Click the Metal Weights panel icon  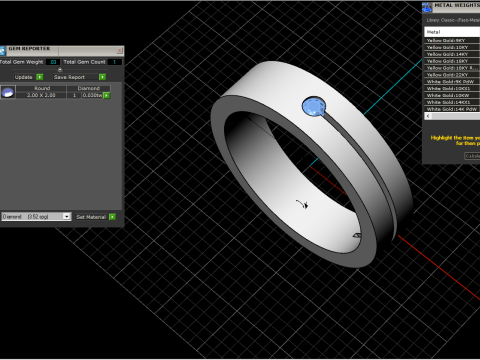click(x=427, y=7)
